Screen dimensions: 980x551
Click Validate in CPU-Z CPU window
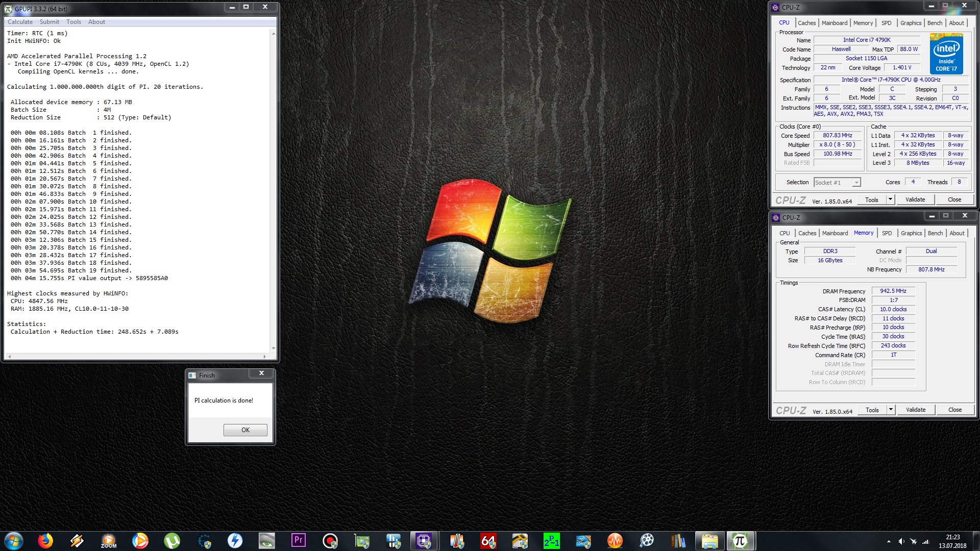915,199
